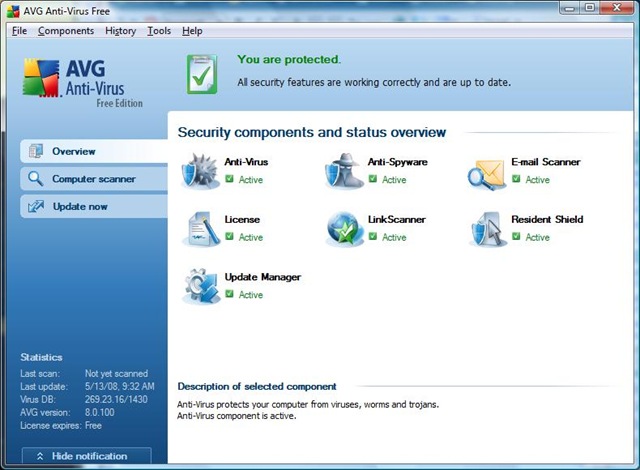
Task: Click Virus DB value 269.23.16/1430
Action: pos(116,399)
